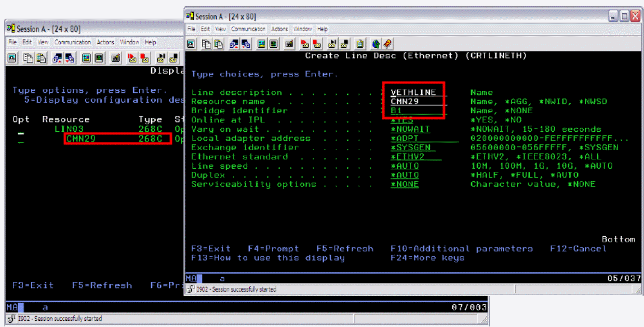The height and width of the screenshot is (327, 644).
Task: Click the Record Macro icon in the front window
Action: (305, 44)
